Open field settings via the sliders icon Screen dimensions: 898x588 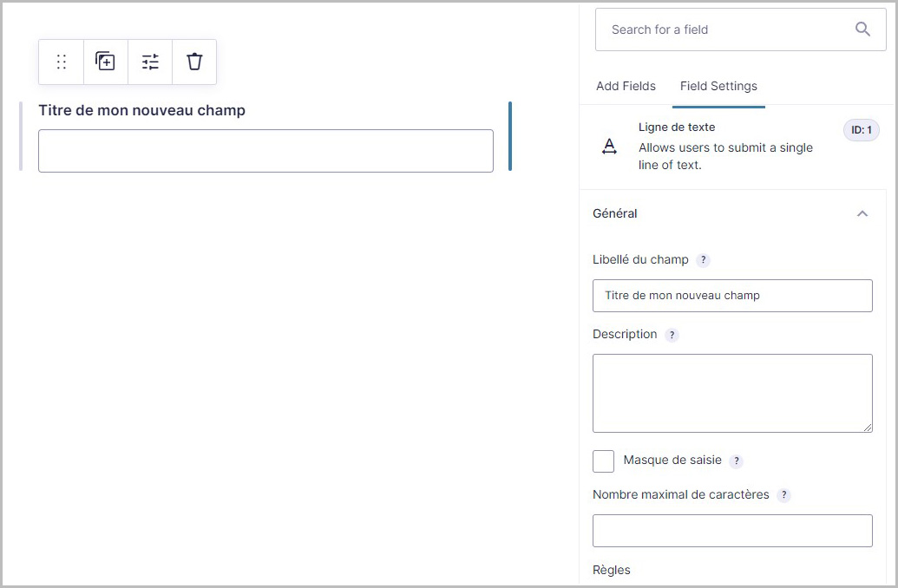pos(150,62)
